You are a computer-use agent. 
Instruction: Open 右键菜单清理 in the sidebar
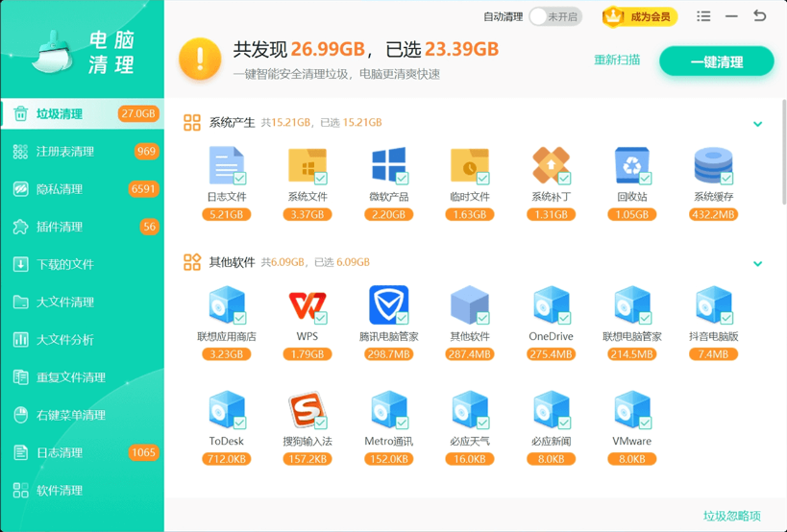[x=83, y=415]
